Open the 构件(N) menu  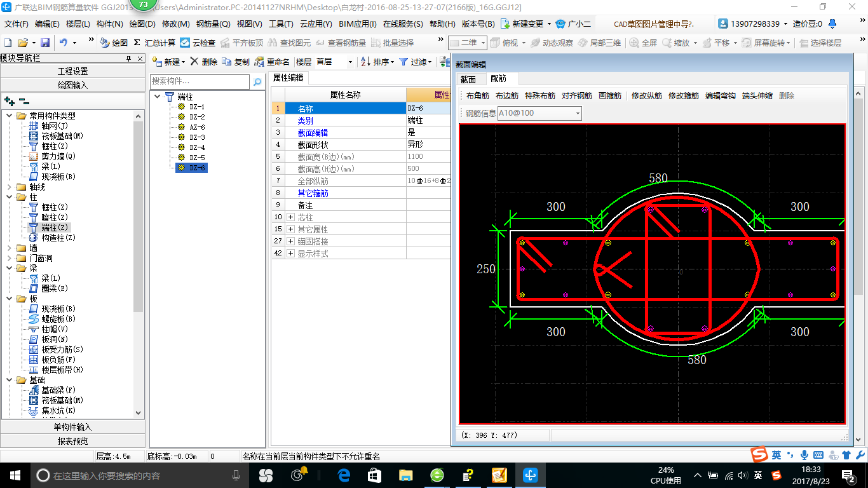pos(110,24)
